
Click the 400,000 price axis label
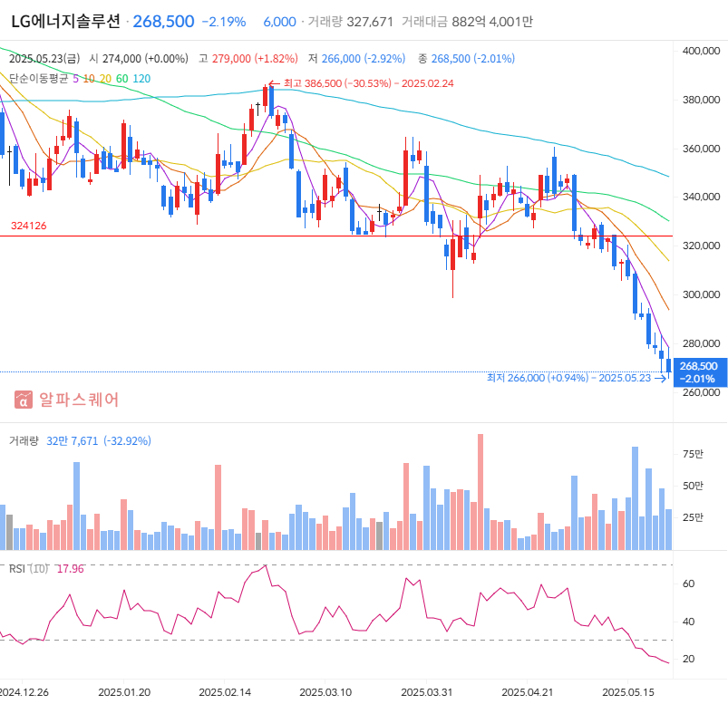coord(701,51)
